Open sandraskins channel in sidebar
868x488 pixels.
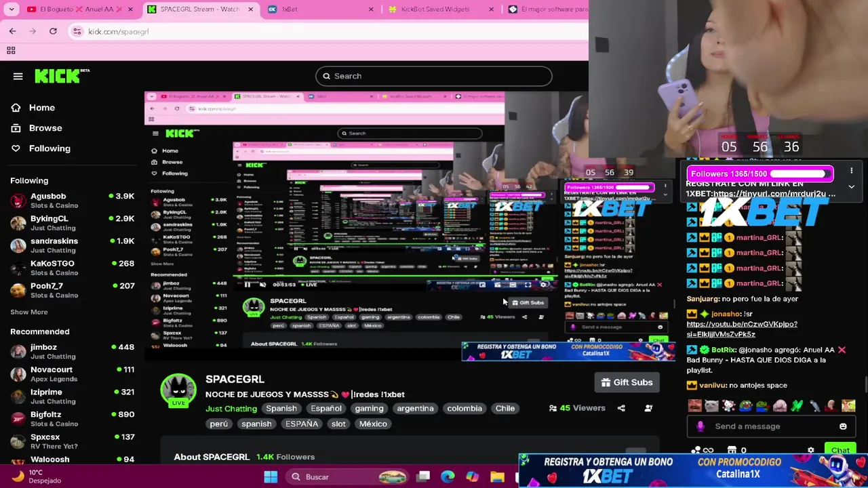coord(72,245)
